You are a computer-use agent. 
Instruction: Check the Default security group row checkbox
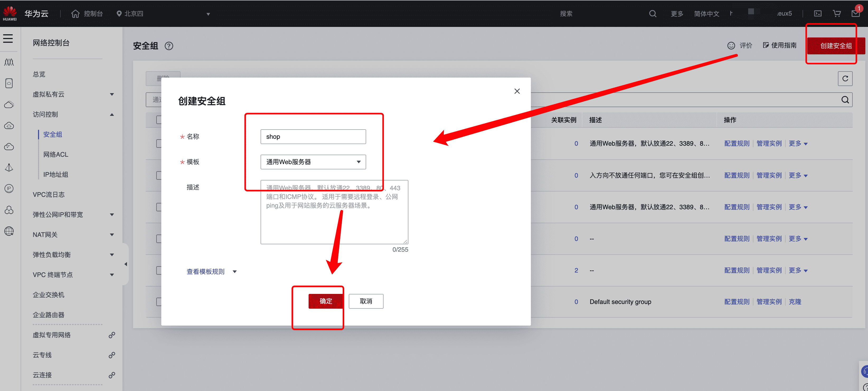pos(159,301)
